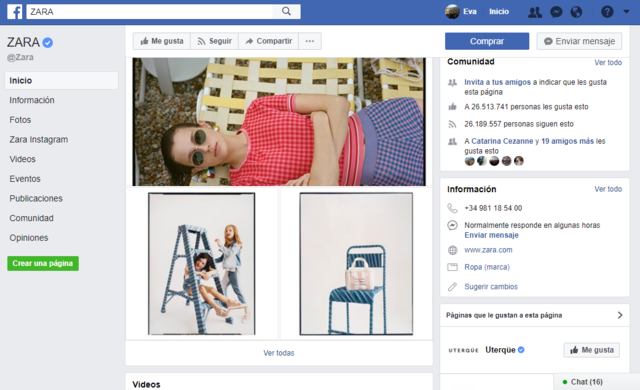Open the Chat (16) bar
This screenshot has height=390, width=640.
(x=596, y=382)
